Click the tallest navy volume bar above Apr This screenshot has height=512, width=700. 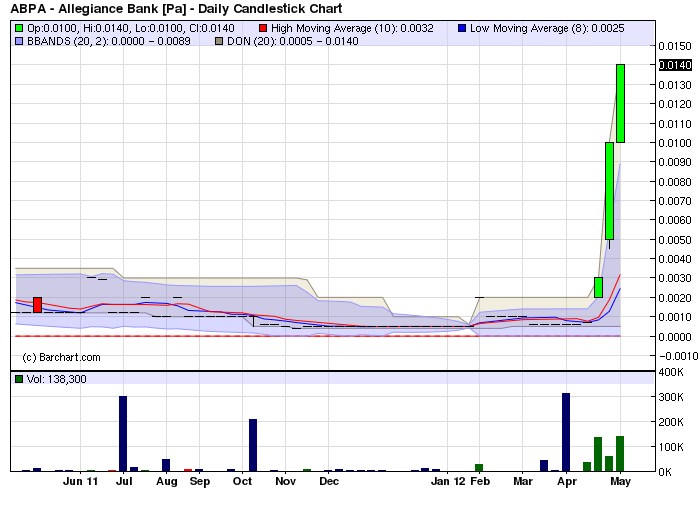[x=566, y=432]
